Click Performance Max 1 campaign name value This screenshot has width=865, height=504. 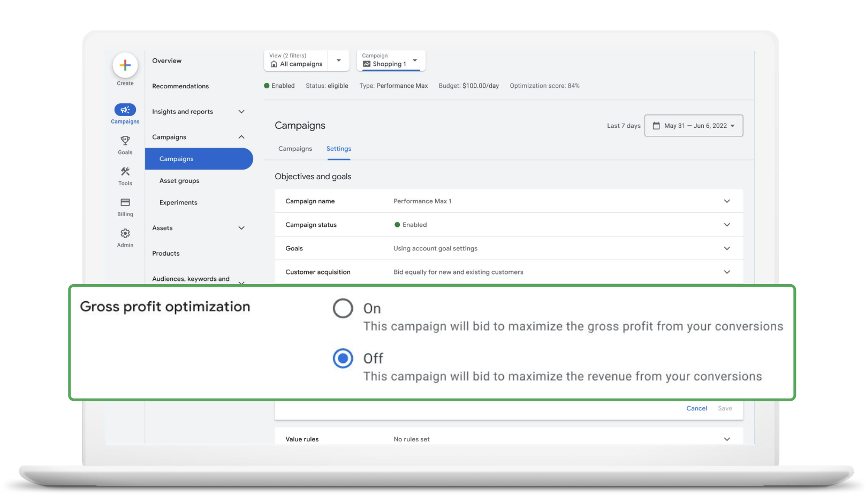[x=422, y=201]
